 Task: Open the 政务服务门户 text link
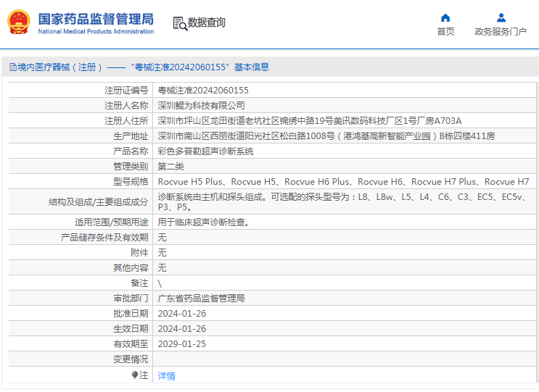[501, 31]
